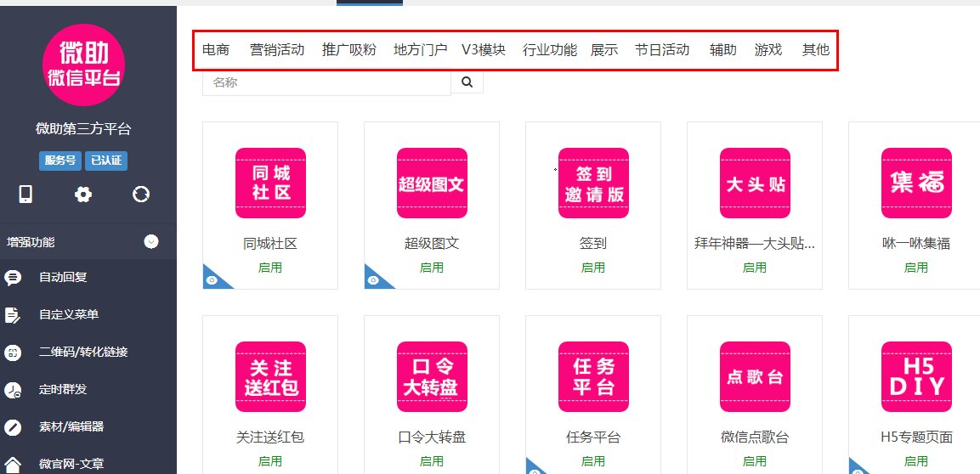Click the 集福 module icon
Image resolution: width=980 pixels, height=474 pixels.
click(x=916, y=183)
